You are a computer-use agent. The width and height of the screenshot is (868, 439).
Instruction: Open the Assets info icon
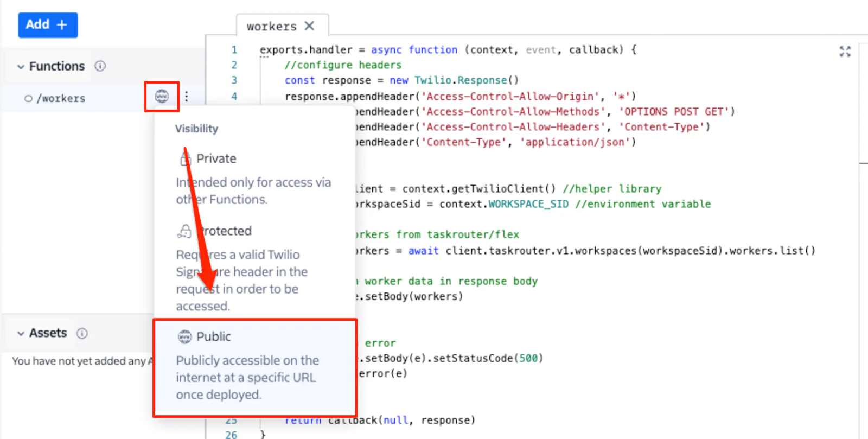coord(82,333)
